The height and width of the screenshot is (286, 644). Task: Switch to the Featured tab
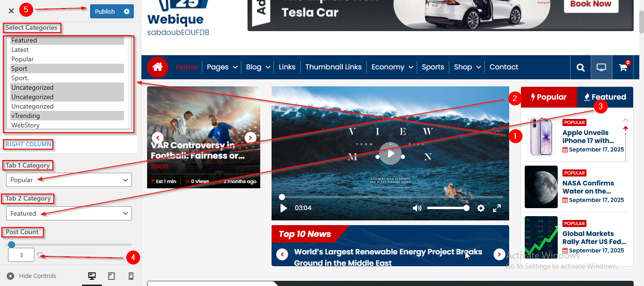pos(605,97)
